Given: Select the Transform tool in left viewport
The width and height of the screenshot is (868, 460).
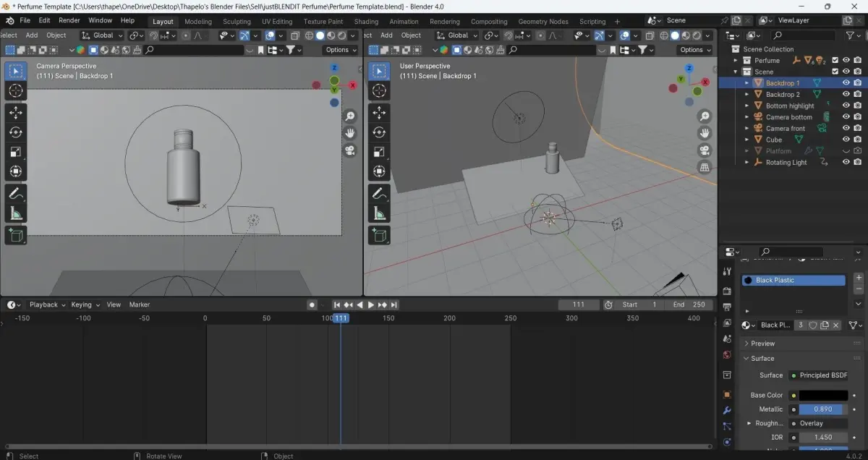Looking at the screenshot, I should [16, 172].
